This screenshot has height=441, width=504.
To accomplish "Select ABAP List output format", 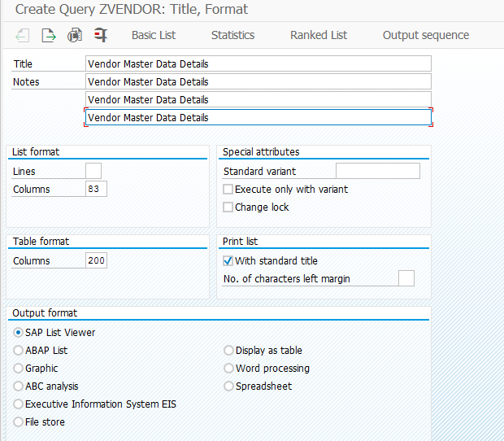I will click(19, 351).
